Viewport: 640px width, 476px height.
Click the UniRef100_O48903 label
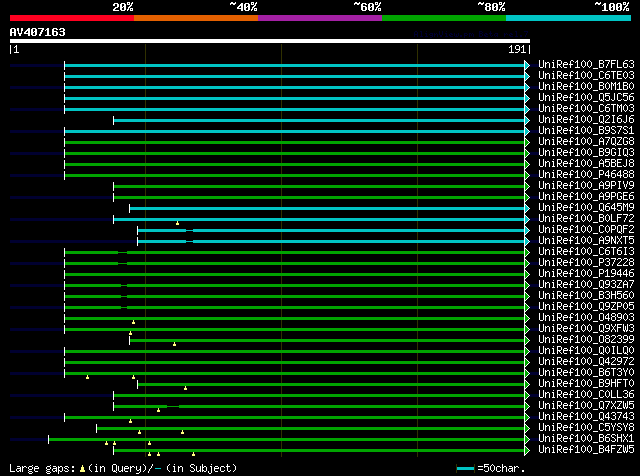coord(586,318)
